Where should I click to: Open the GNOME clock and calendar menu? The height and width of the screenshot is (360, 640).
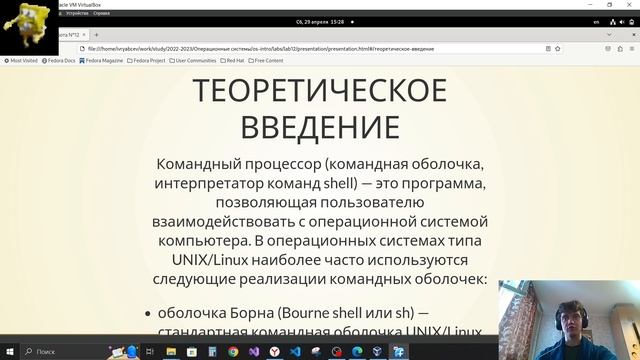(x=320, y=22)
